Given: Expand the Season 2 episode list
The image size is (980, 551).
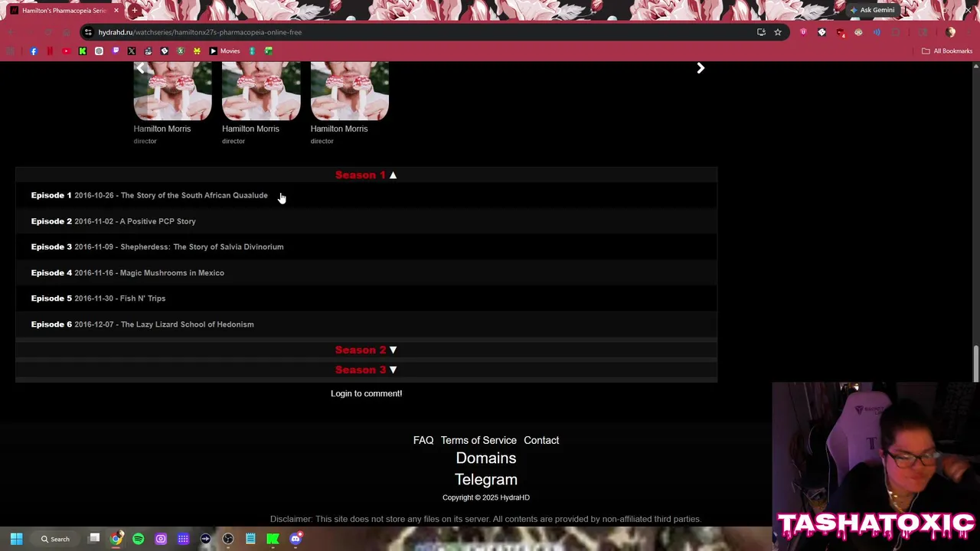Looking at the screenshot, I should click(x=366, y=350).
